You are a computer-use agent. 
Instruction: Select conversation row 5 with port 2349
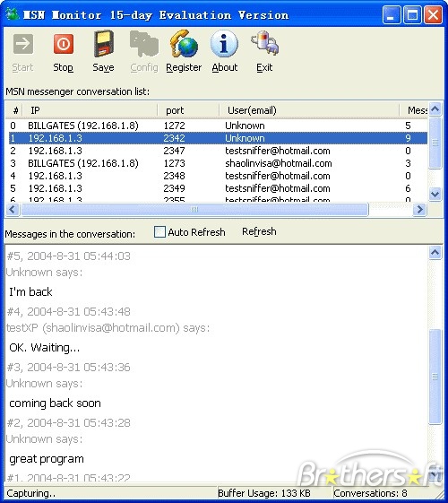tap(217, 188)
